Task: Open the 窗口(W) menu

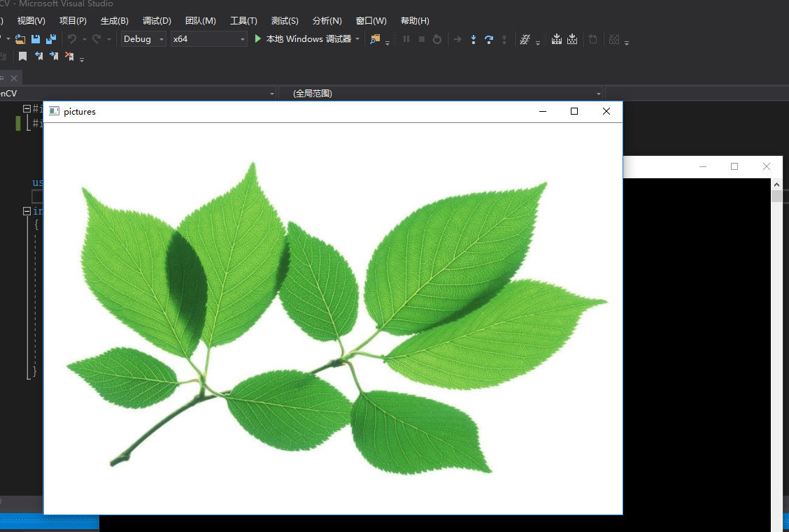Action: 371,20
